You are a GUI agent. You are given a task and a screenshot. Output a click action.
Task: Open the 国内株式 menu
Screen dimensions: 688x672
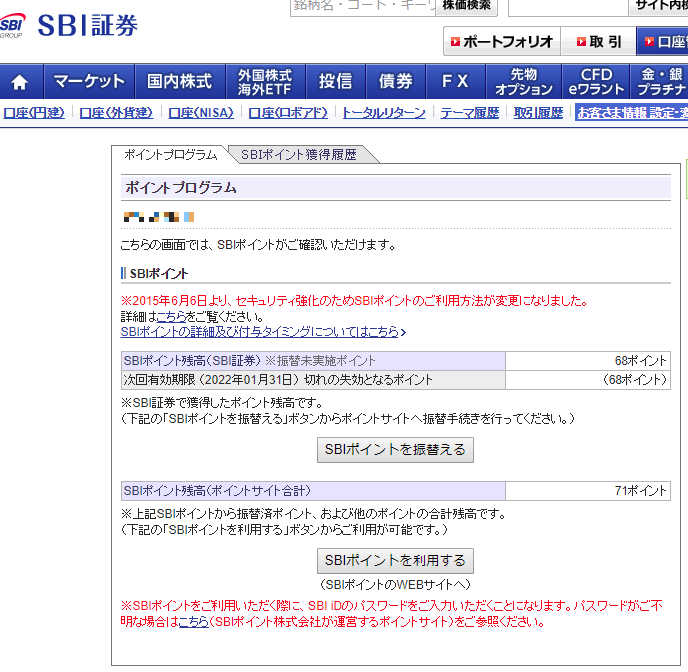point(180,82)
